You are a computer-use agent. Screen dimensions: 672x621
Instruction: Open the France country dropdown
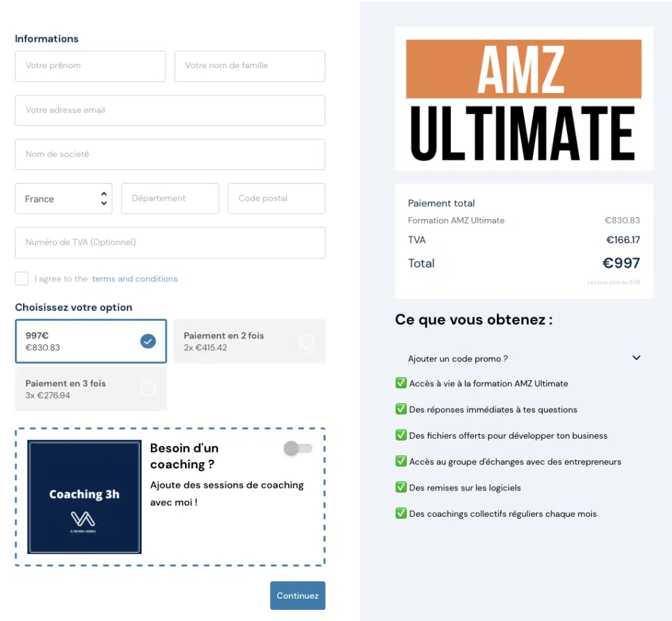pyautogui.click(x=64, y=199)
